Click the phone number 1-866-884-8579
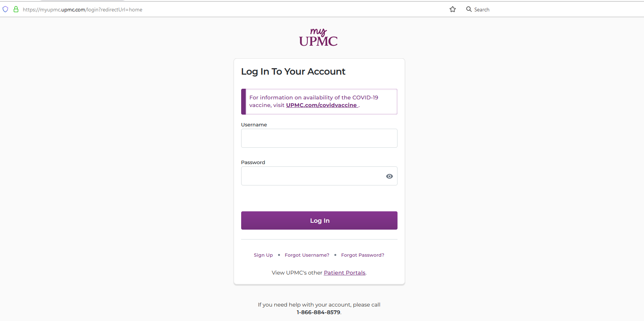The image size is (644, 321). point(318,312)
